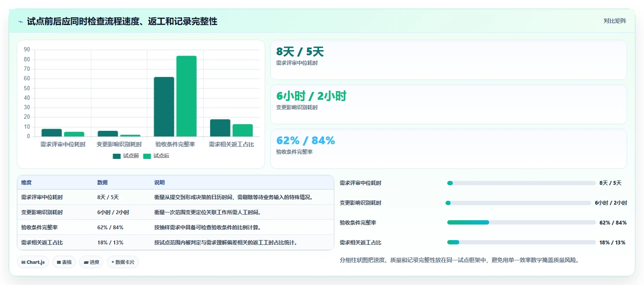Image resolution: width=644 pixels, height=285 pixels.
Task: Click progress bar for 验收条件完整率
Action: [521, 223]
